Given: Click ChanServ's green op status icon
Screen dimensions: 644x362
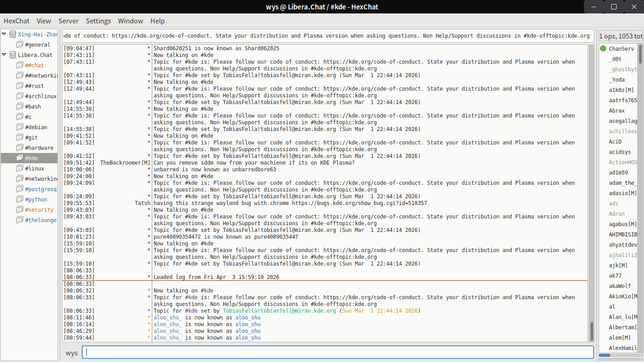Looking at the screenshot, I should pos(603,48).
